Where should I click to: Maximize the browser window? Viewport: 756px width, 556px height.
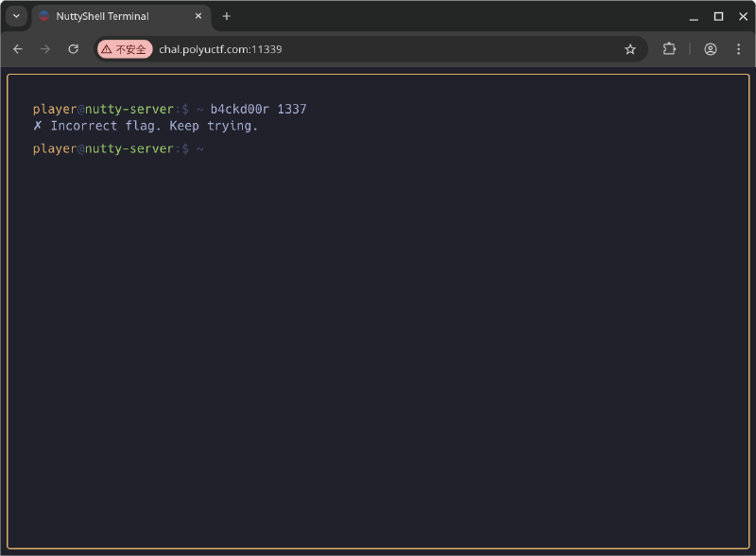pos(719,16)
